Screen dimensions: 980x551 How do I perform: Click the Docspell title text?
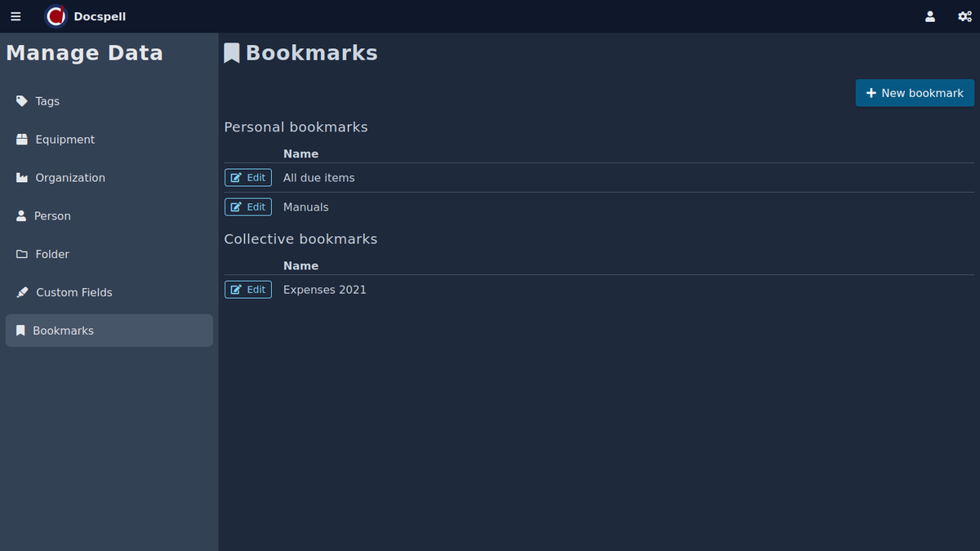click(100, 16)
